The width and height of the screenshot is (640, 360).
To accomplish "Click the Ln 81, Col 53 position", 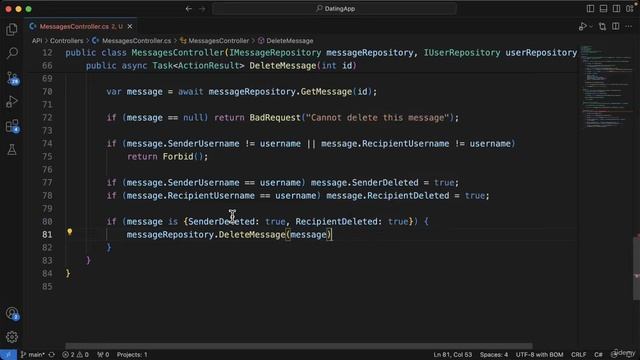I will click(453, 355).
